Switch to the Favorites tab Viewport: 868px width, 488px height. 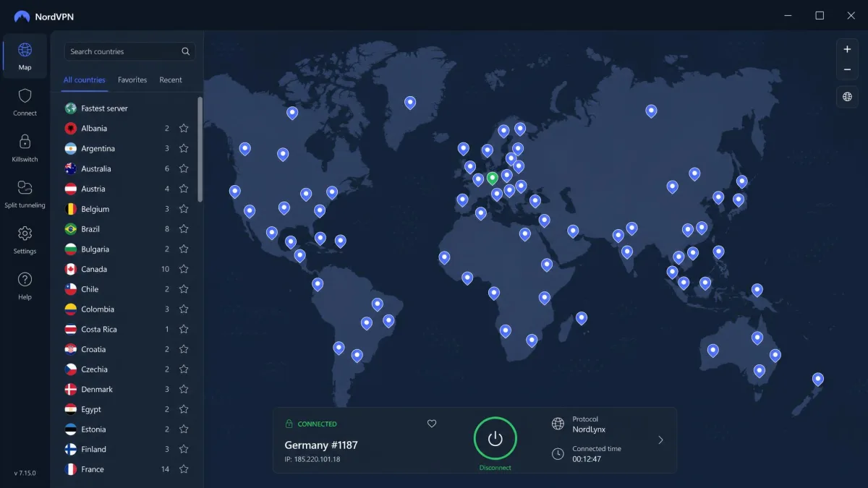coord(132,80)
